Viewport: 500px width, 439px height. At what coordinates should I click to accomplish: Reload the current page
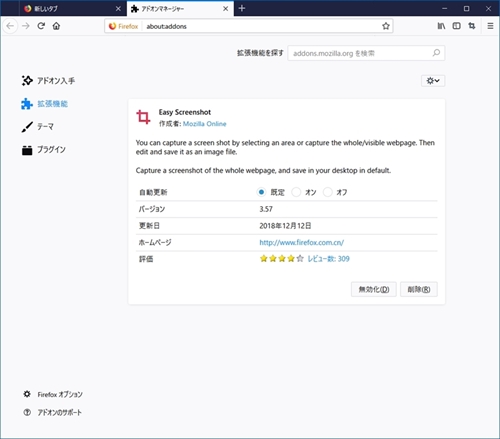[41, 26]
